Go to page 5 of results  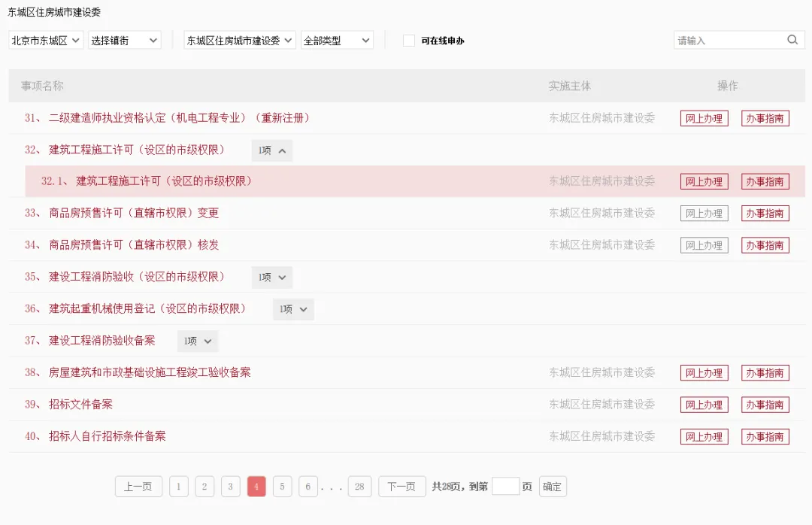click(282, 487)
